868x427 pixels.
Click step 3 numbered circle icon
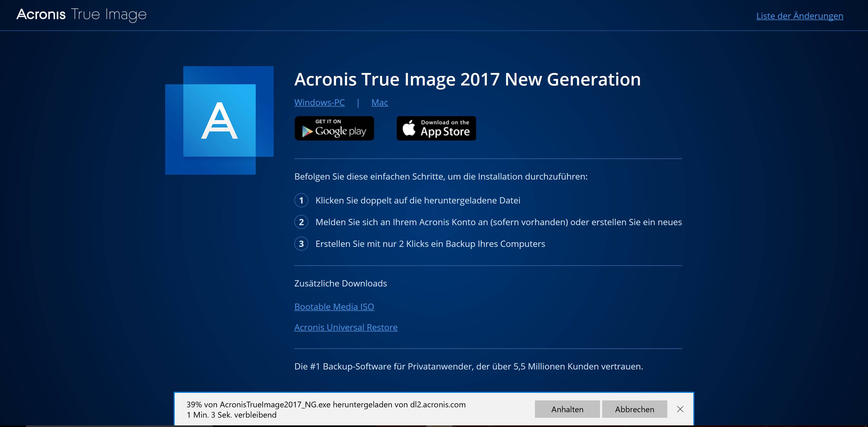click(301, 243)
